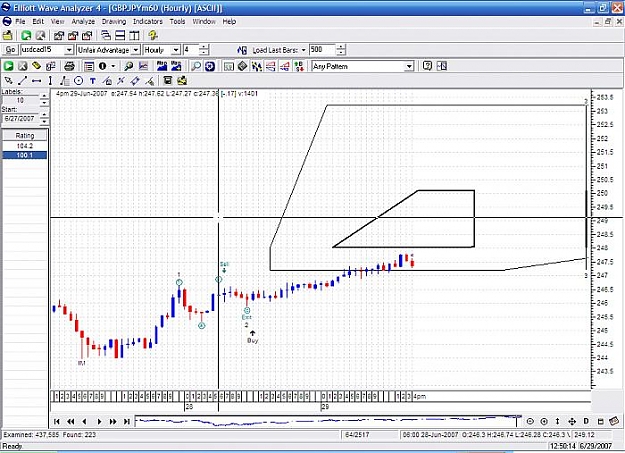Click the black info circle icon

point(102,66)
